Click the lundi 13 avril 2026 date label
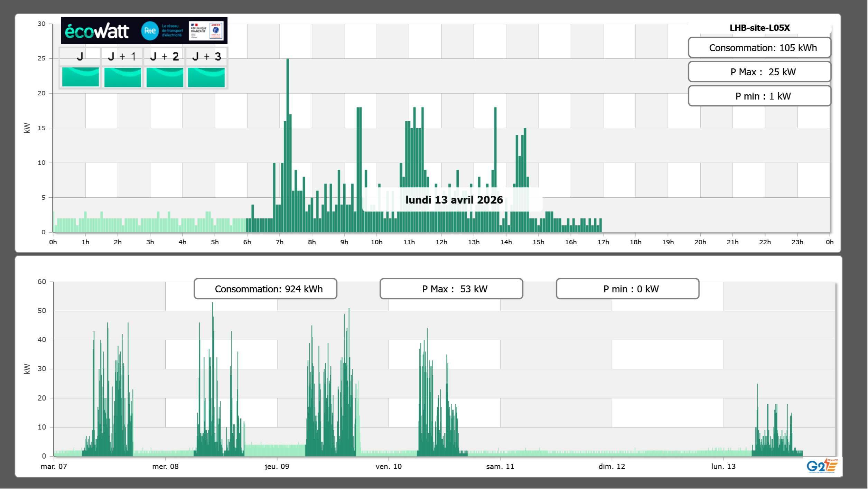The width and height of the screenshot is (868, 489). (x=454, y=200)
